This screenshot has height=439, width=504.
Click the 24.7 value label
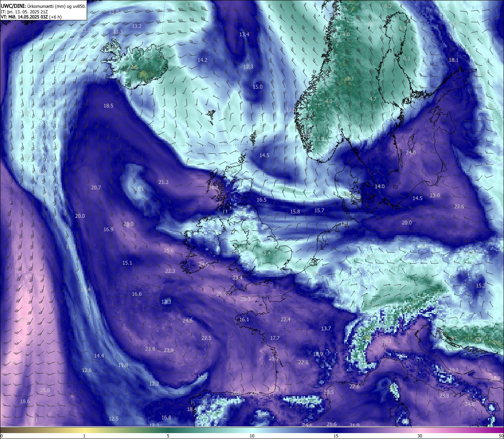coord(454,370)
